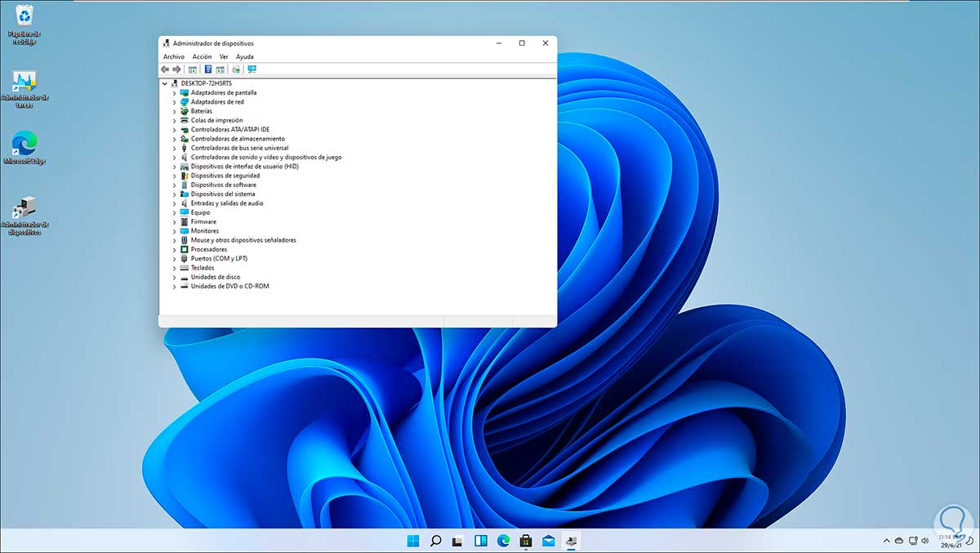980x553 pixels.
Task: Click the Properties icon in the toolbar
Action: 193,69
